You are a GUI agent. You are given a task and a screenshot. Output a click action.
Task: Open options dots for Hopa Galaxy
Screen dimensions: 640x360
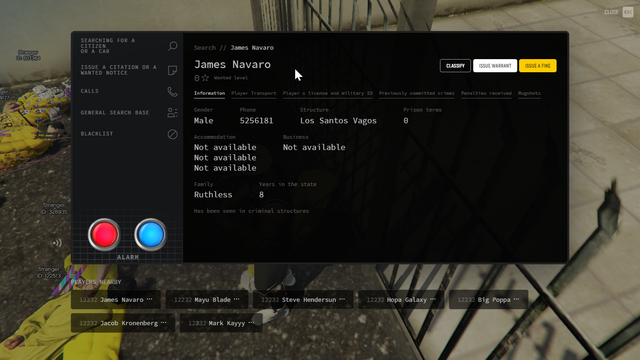click(x=433, y=300)
